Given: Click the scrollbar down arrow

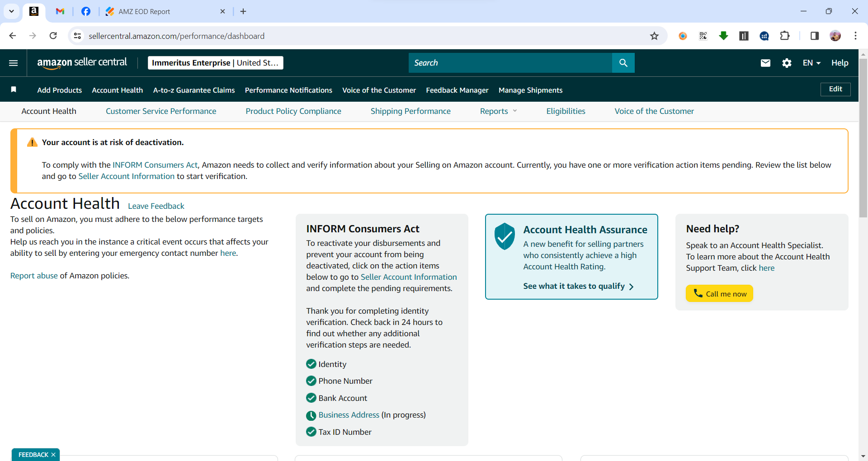Looking at the screenshot, I should 863,456.
